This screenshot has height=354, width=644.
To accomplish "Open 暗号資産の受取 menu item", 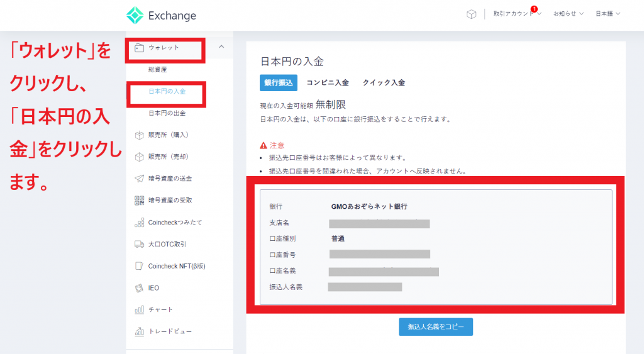I will point(170,200).
